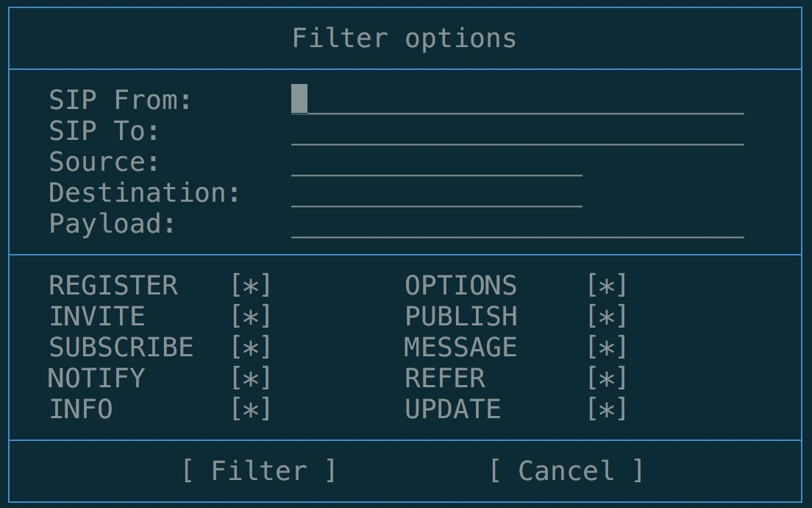
Task: Focus the SIP To text field
Action: [x=517, y=131]
